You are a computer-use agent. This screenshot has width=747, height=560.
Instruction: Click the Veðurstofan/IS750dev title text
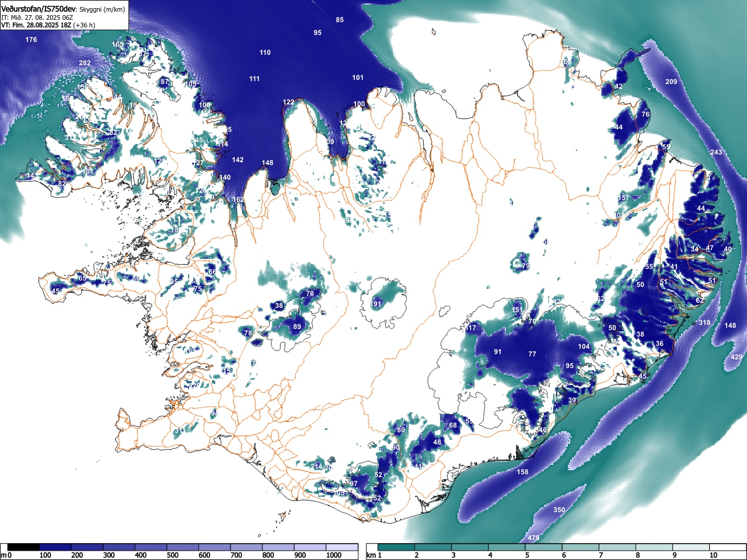pos(39,9)
